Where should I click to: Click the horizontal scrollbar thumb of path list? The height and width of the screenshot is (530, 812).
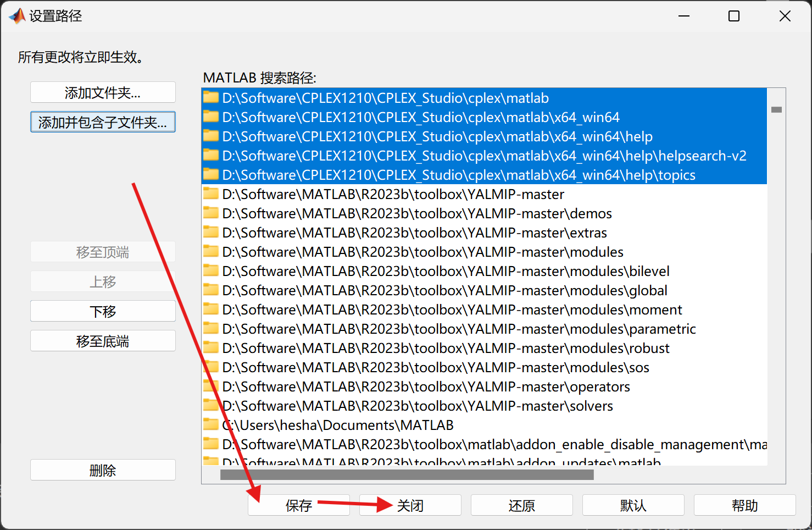point(407,474)
